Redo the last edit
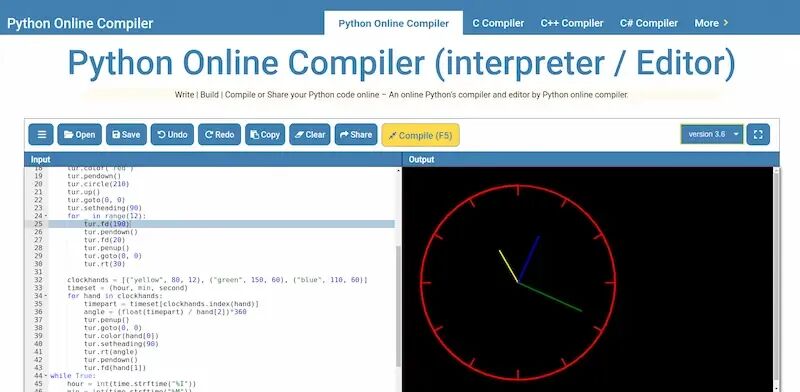Image resolution: width=800 pixels, height=392 pixels. pos(219,135)
